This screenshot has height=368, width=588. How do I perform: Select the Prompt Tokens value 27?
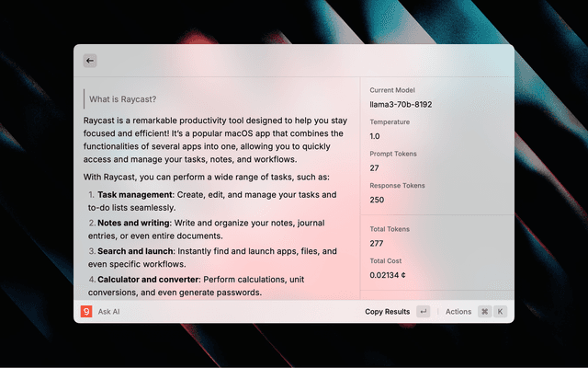(x=375, y=168)
